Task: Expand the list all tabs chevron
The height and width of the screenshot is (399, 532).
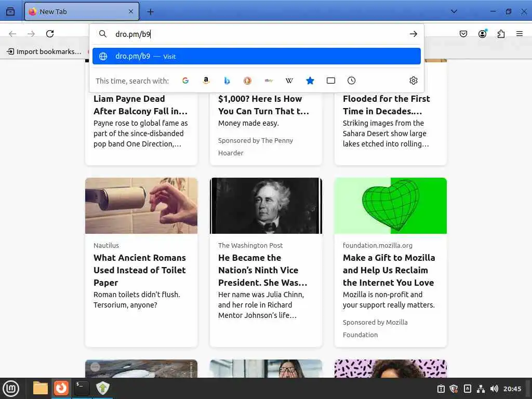Action: (x=454, y=11)
